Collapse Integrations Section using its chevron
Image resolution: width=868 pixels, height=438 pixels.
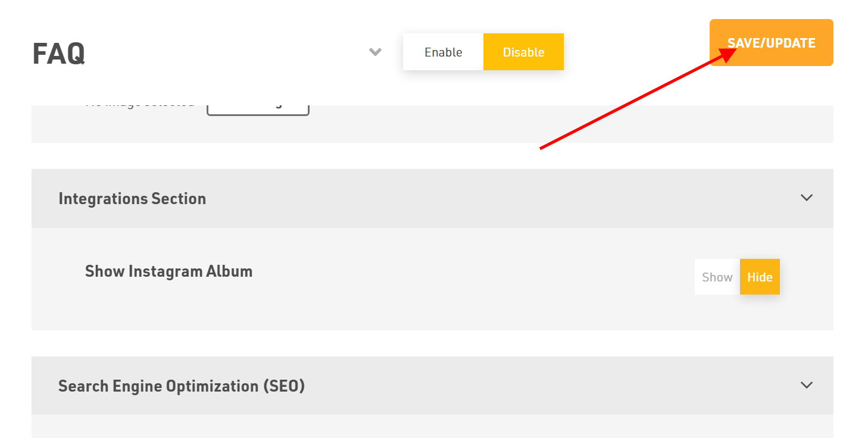pos(807,198)
